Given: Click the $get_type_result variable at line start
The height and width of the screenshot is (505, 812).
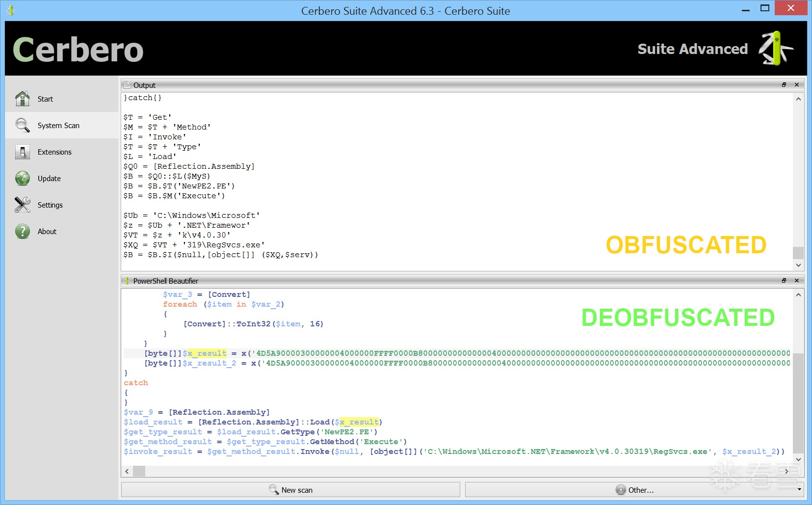Looking at the screenshot, I should [163, 432].
